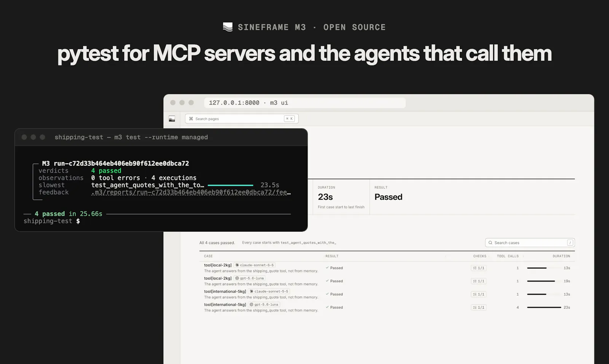Sort by the DURATION column header

pyautogui.click(x=561, y=256)
